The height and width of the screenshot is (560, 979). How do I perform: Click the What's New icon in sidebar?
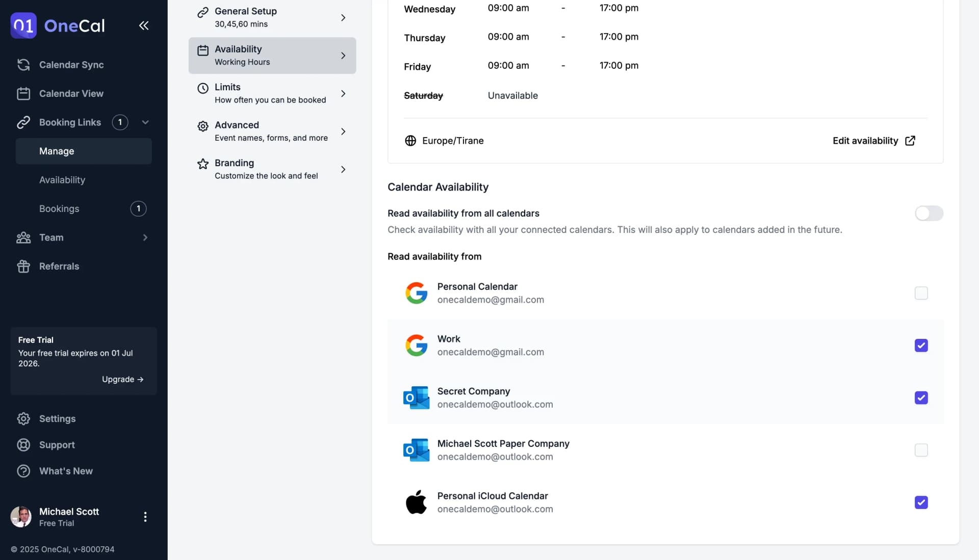click(x=22, y=471)
